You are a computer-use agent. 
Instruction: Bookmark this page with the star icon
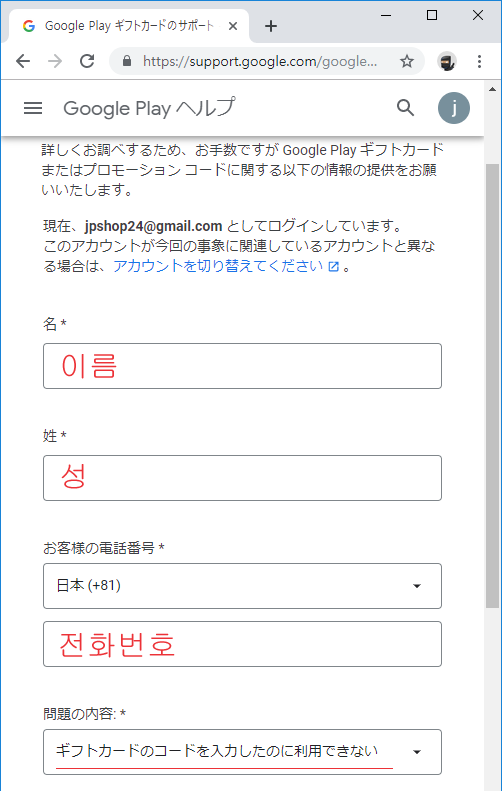tap(407, 62)
